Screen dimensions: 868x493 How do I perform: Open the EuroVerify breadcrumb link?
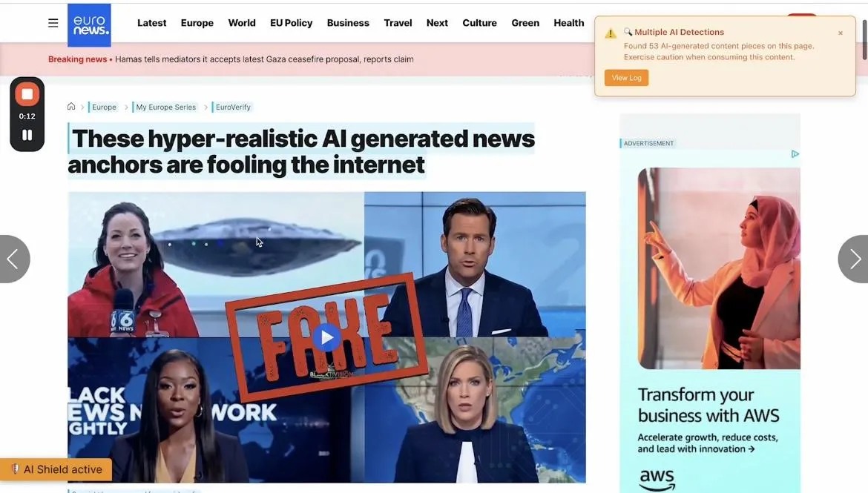click(232, 107)
